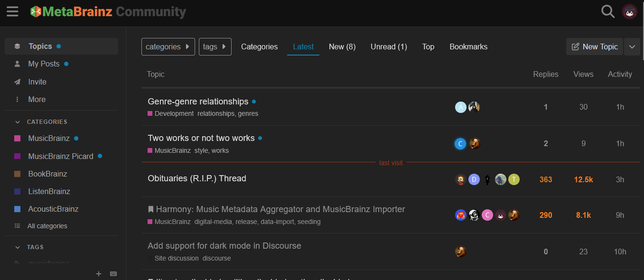Click the 'digital-media' tag on Harmony topic
Image resolution: width=644 pixels, height=280 pixels.
pyautogui.click(x=214, y=222)
